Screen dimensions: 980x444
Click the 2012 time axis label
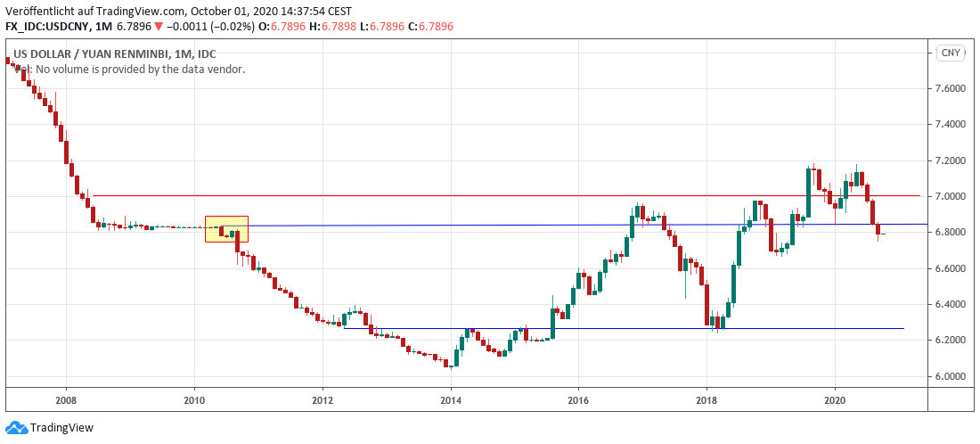click(x=323, y=399)
